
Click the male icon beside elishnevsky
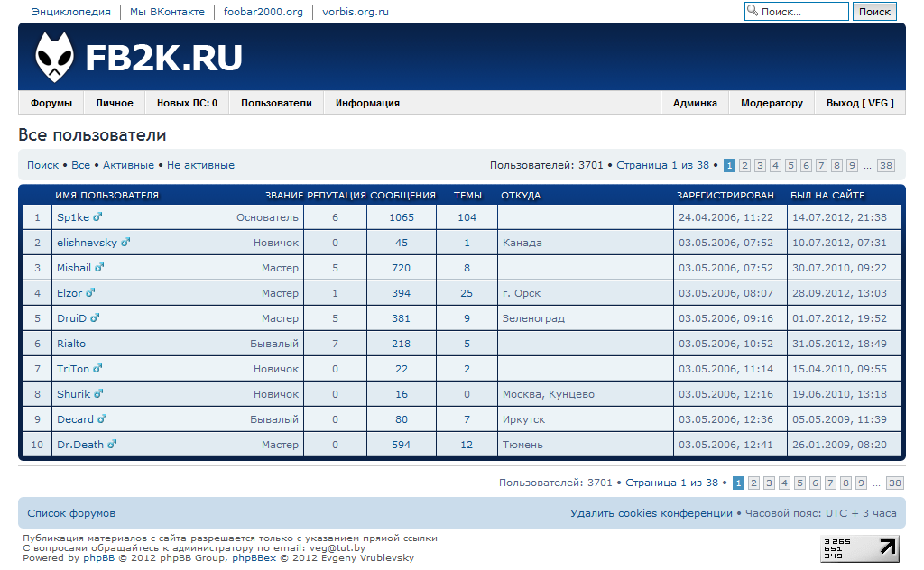pos(126,242)
